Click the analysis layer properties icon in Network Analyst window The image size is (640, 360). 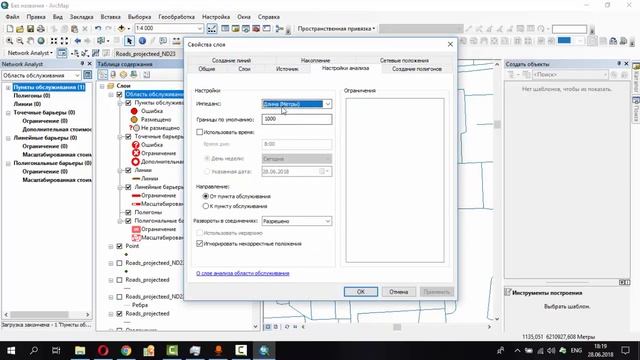point(87,75)
